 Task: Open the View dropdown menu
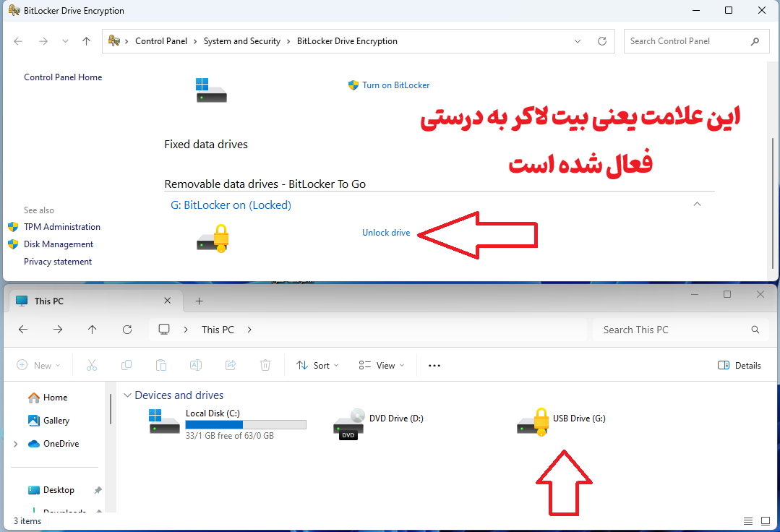pyautogui.click(x=382, y=366)
